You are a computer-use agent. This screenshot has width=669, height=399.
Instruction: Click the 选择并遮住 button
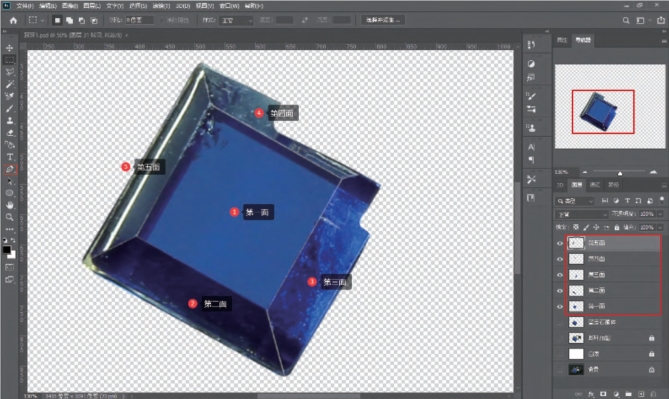pyautogui.click(x=383, y=20)
